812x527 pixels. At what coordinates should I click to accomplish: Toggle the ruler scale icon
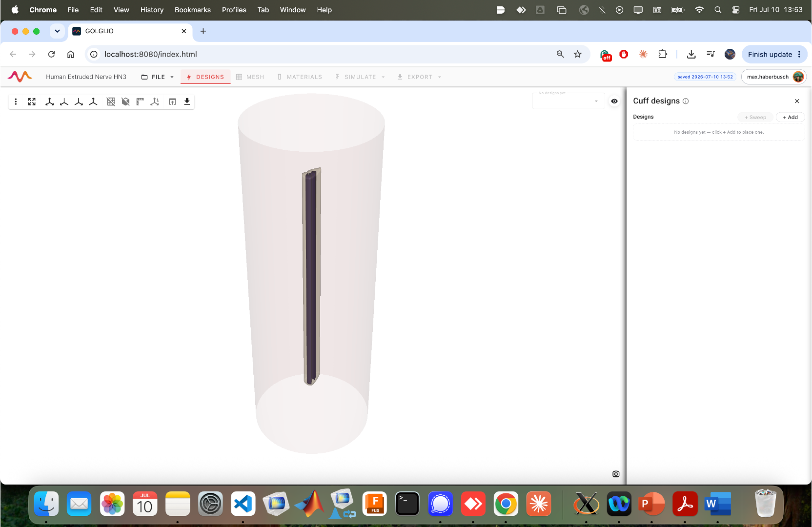click(140, 101)
